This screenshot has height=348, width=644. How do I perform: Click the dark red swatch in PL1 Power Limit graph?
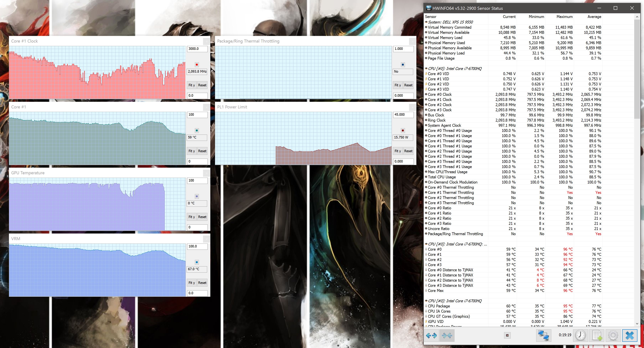coord(403,130)
